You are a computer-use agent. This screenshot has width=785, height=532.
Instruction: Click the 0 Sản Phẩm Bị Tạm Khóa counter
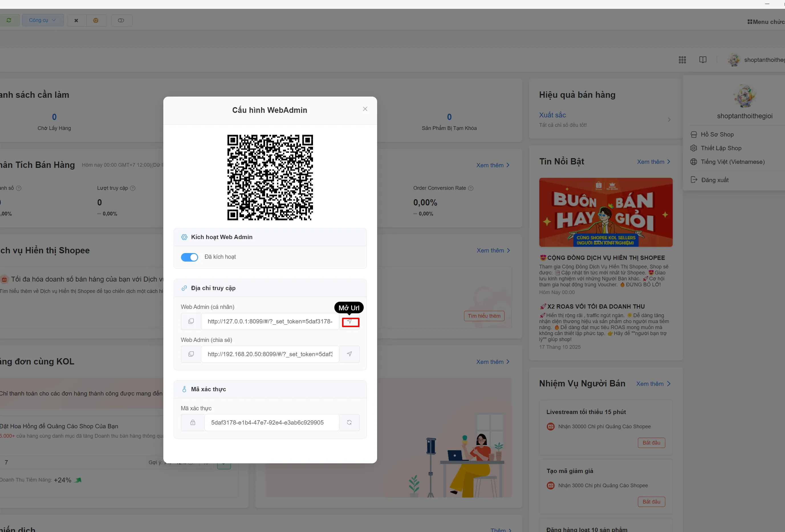[x=449, y=122]
